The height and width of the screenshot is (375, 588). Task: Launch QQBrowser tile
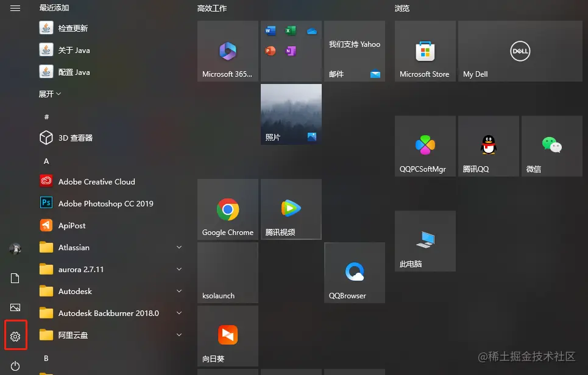click(355, 272)
